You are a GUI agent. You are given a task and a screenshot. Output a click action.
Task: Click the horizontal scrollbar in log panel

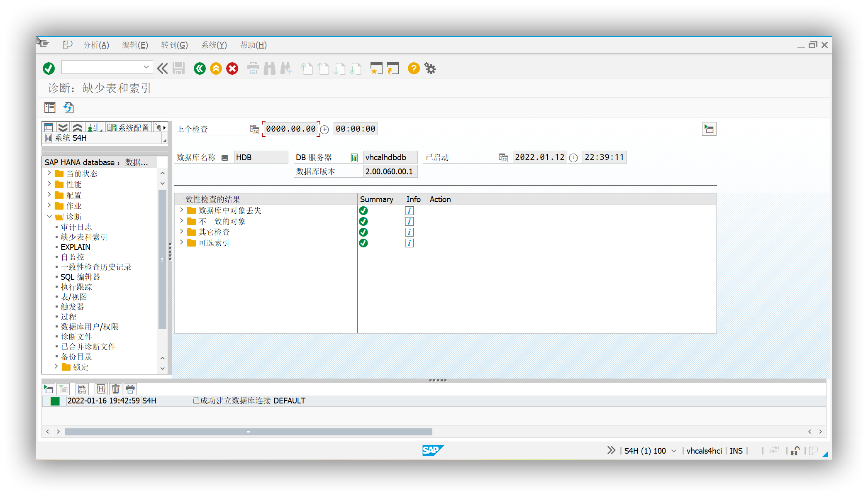coord(248,432)
